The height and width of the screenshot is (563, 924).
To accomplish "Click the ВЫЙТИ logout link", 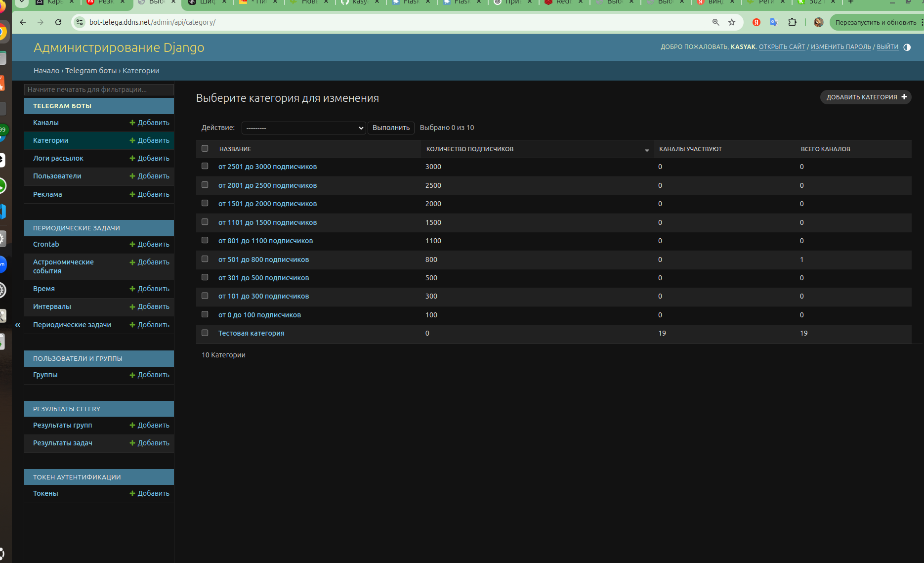I will point(887,47).
